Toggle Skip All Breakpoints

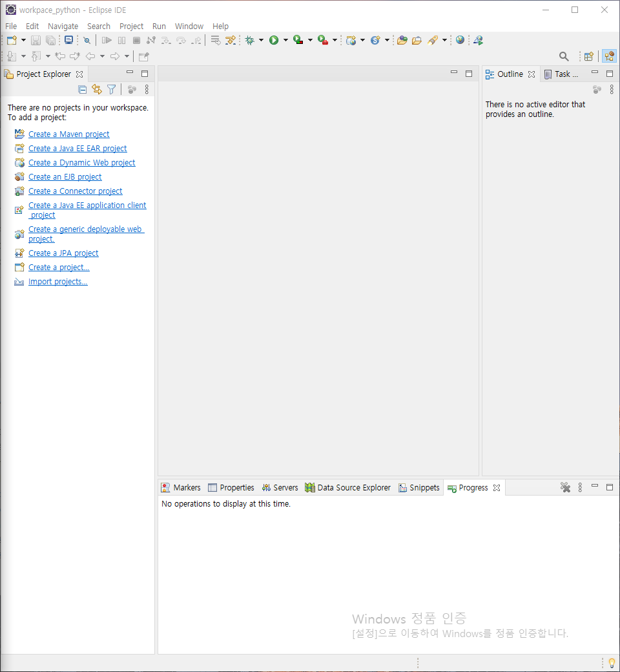[x=87, y=40]
